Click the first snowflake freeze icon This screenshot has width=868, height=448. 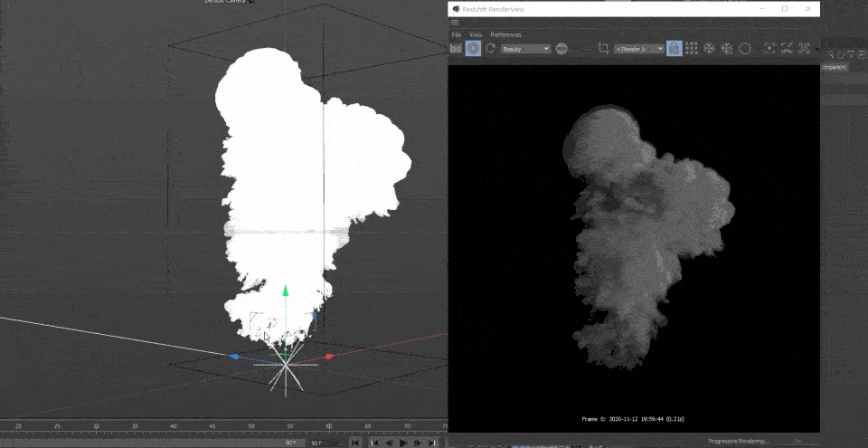tap(709, 48)
